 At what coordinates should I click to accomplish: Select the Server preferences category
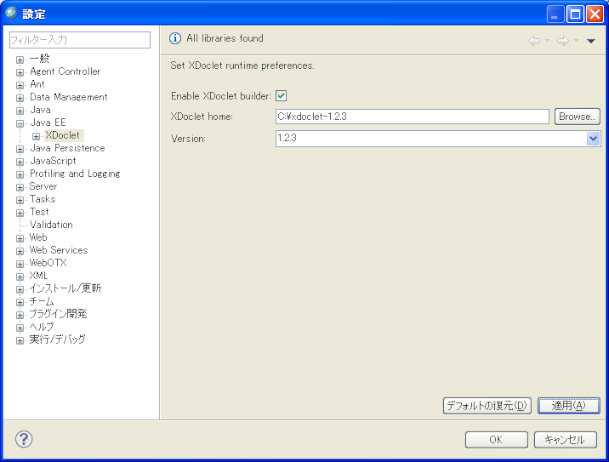pos(43,186)
